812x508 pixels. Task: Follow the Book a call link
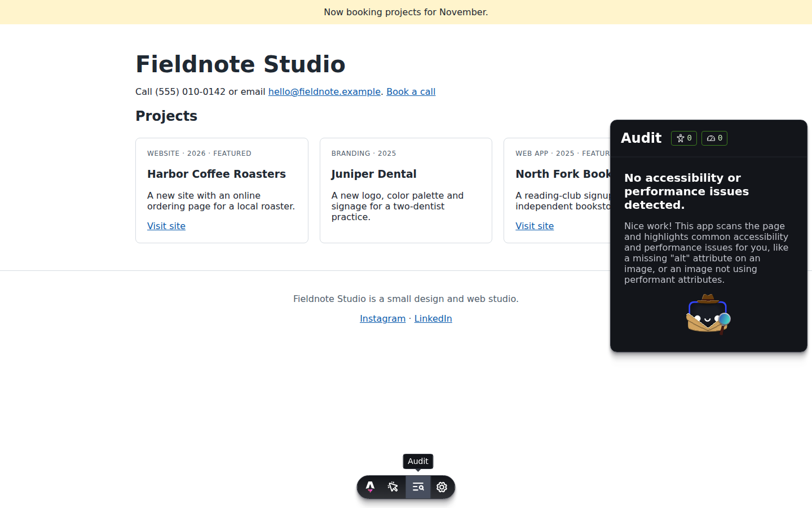(x=411, y=91)
